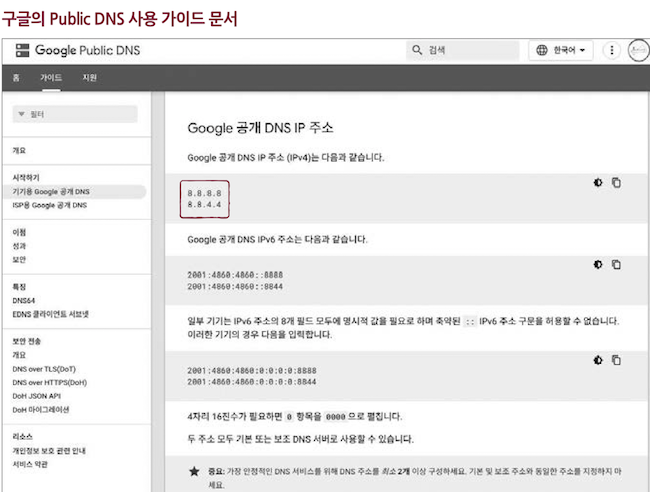Open the 성과 sidebar link
This screenshot has width=650, height=492.
pyautogui.click(x=19, y=246)
